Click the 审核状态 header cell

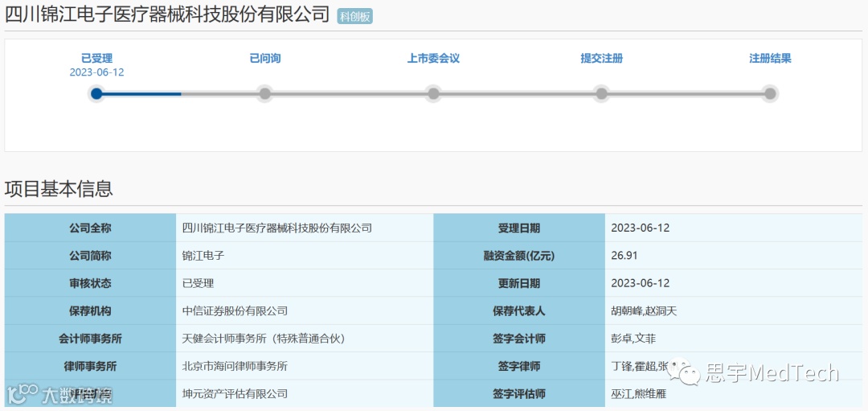point(90,283)
